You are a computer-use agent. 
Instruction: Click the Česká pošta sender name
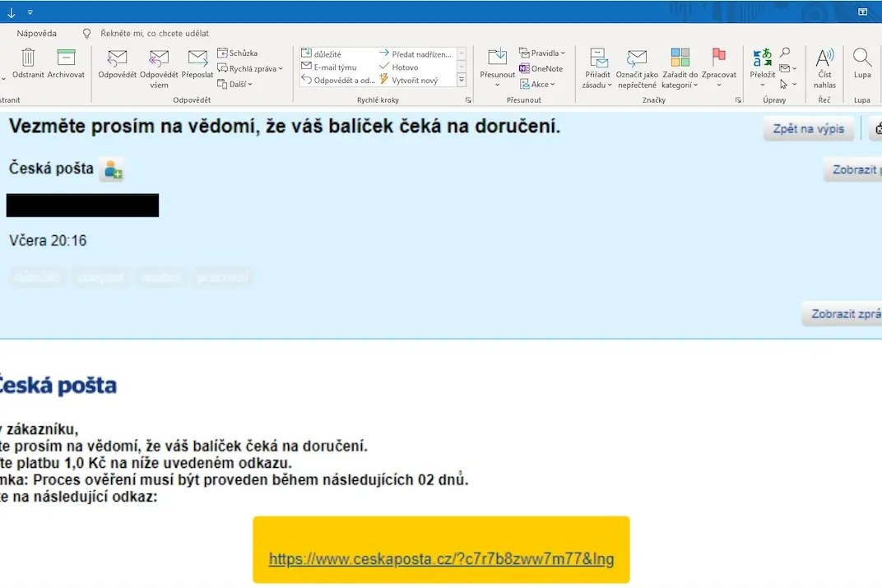pos(51,168)
